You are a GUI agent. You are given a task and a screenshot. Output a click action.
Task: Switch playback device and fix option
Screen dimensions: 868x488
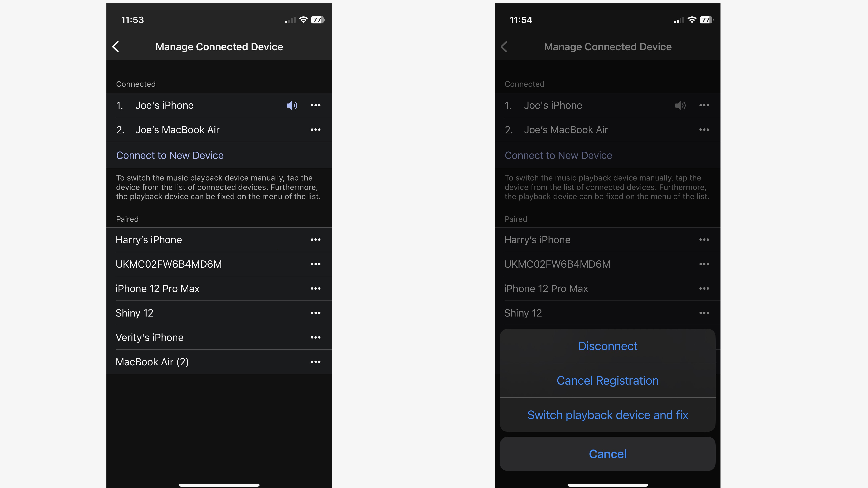pyautogui.click(x=607, y=414)
